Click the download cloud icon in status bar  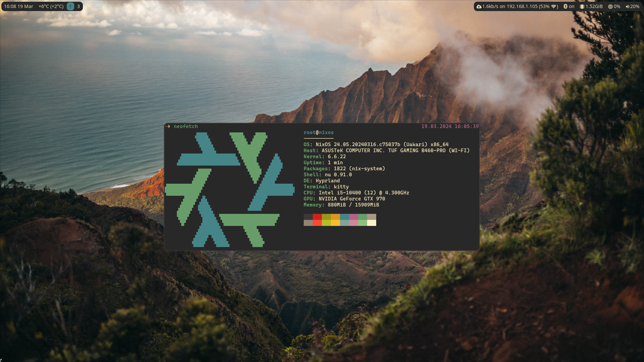click(479, 6)
